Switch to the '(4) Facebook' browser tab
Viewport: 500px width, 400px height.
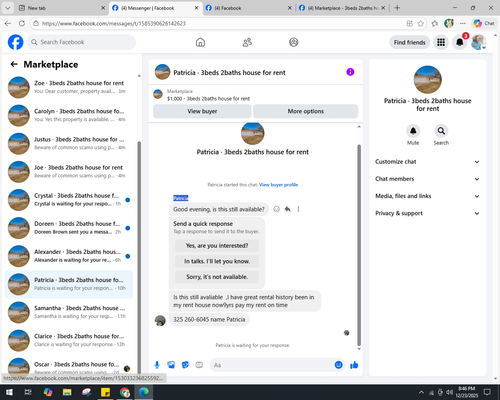coord(248,8)
